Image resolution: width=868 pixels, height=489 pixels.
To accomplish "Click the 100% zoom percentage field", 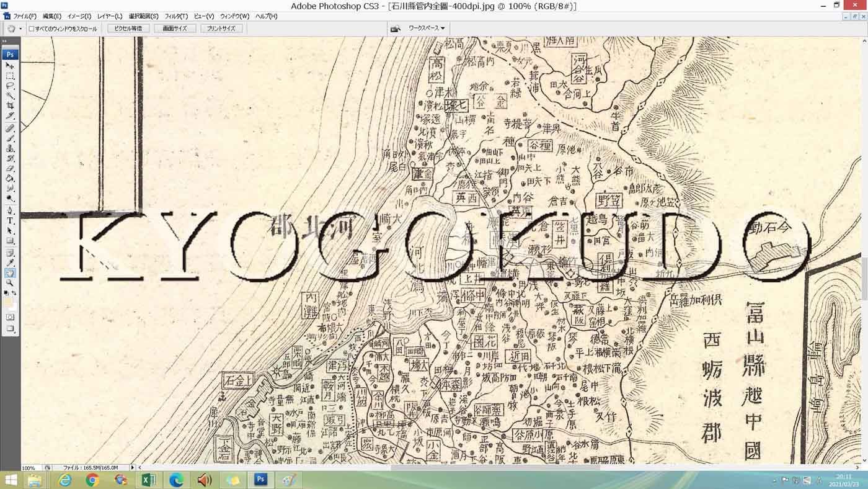I will [31, 468].
